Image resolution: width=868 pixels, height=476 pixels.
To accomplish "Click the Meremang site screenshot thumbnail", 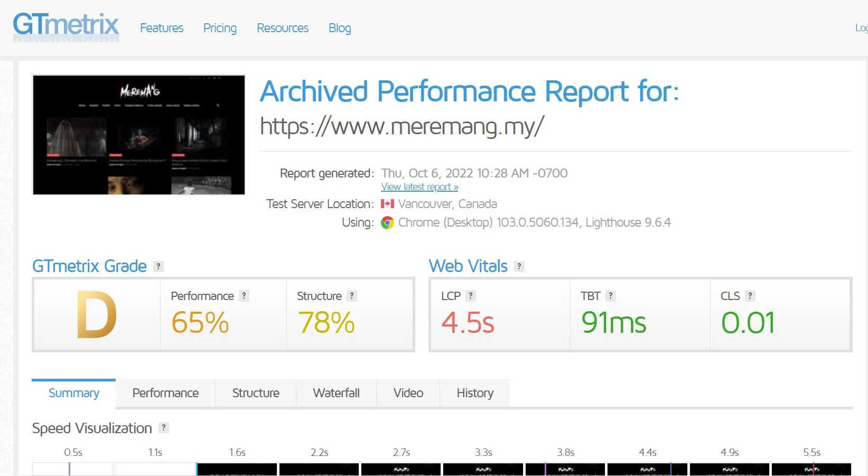I will pyautogui.click(x=139, y=135).
